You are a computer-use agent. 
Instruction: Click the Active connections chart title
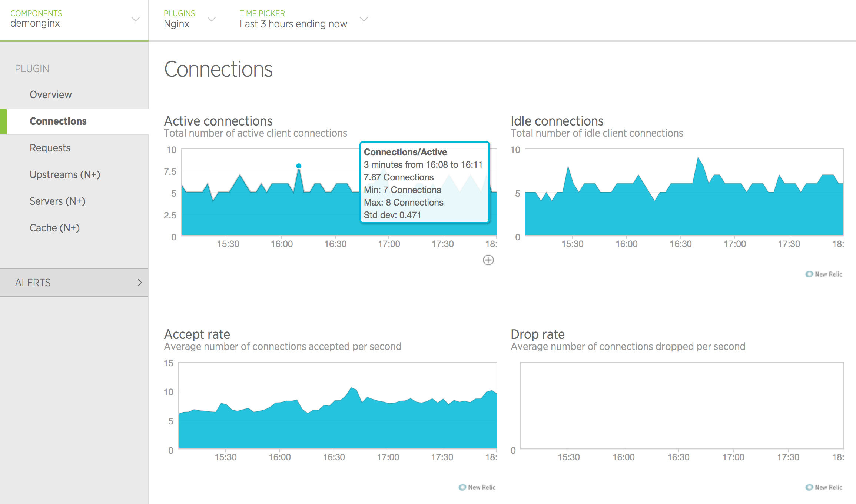[x=218, y=121]
